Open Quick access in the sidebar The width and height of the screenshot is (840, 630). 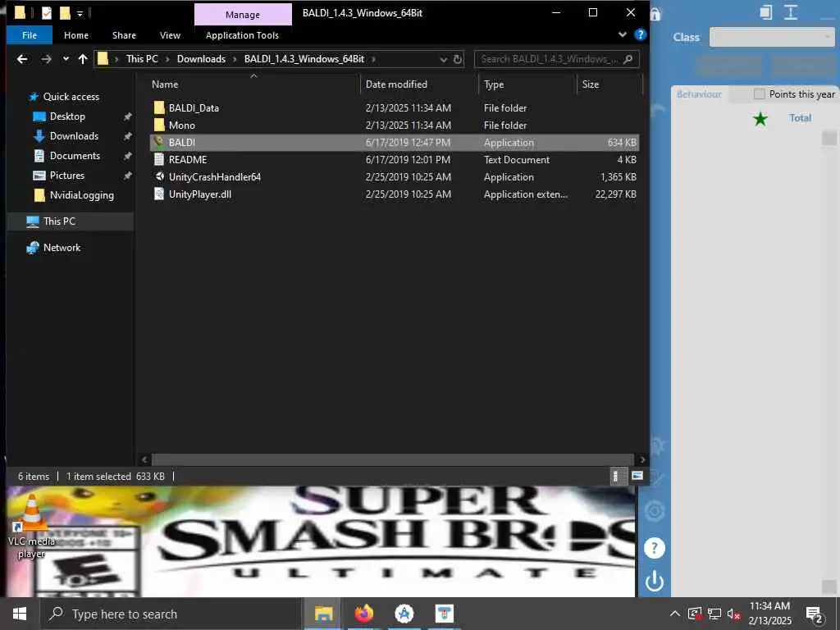71,97
